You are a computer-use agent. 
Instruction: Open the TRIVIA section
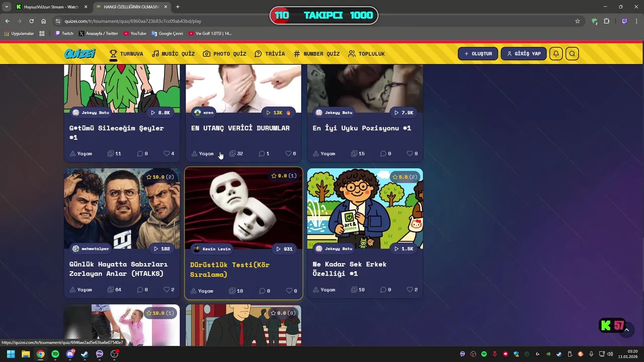click(270, 54)
